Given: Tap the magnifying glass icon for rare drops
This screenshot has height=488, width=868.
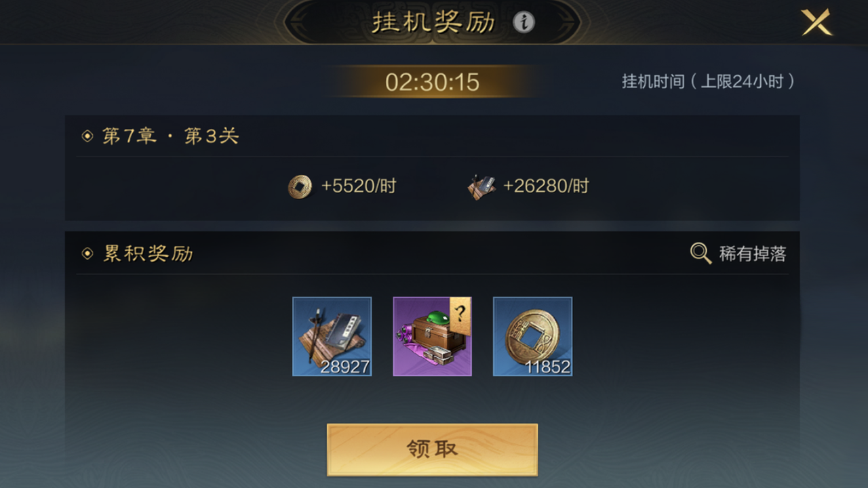Looking at the screenshot, I should [x=701, y=253].
